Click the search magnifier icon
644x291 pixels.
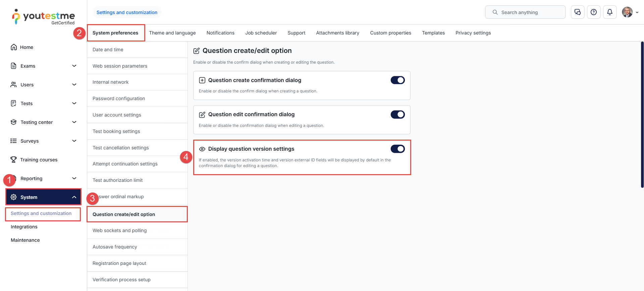coord(495,12)
